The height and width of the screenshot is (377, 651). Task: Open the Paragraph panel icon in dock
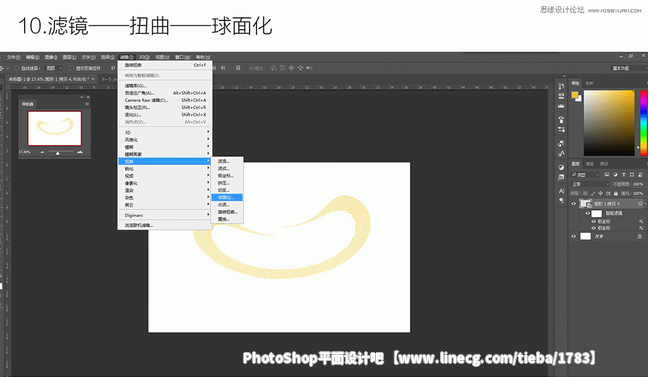[x=561, y=201]
